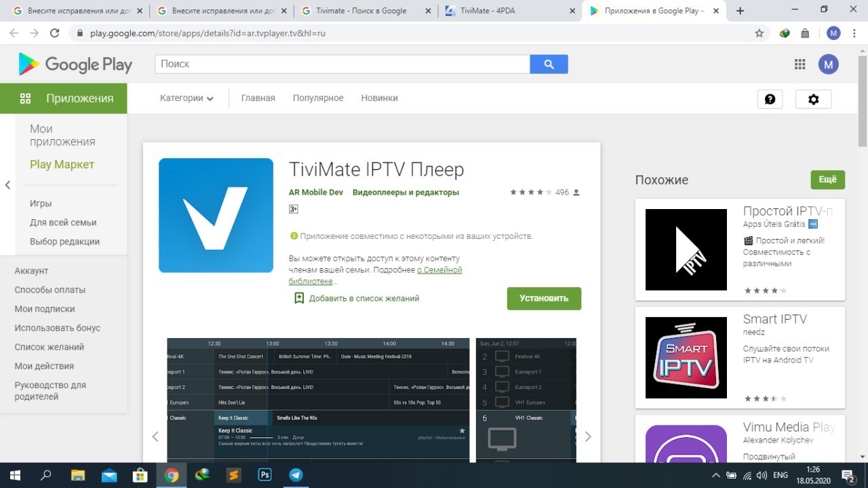The height and width of the screenshot is (488, 868).
Task: Click the blue search magnifier button
Action: click(x=549, y=64)
